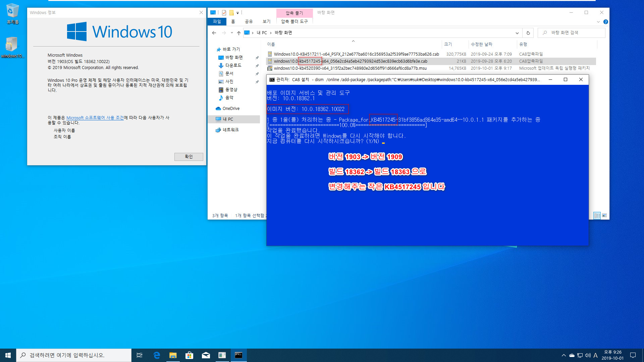Switch to the winver app on the taskbar

[222, 355]
